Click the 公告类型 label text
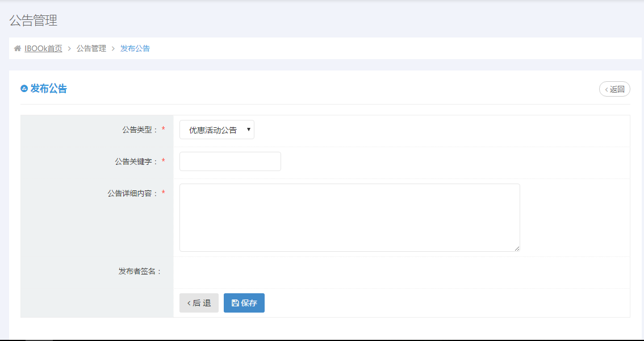The height and width of the screenshot is (341, 644). tap(140, 130)
